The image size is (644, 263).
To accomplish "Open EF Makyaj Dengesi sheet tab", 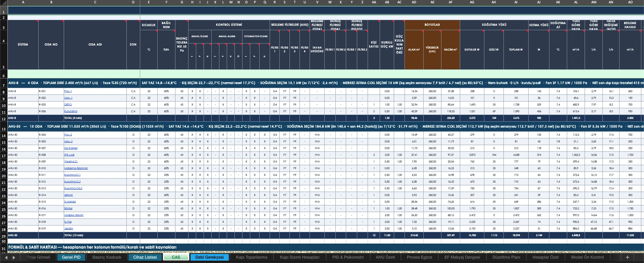I will click(x=462, y=257).
